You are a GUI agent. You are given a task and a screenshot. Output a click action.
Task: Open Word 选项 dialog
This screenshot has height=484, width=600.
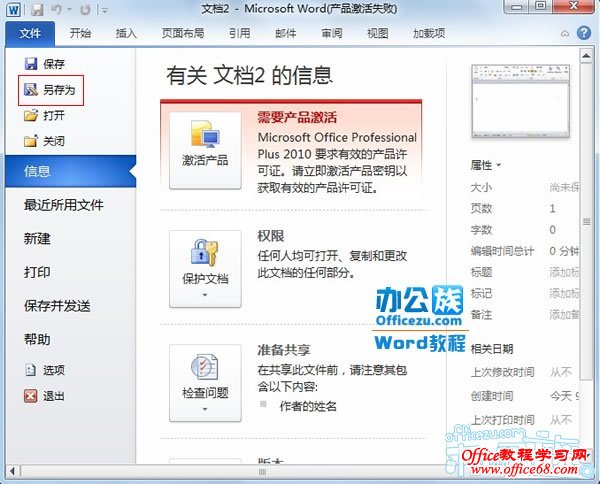tap(45, 370)
